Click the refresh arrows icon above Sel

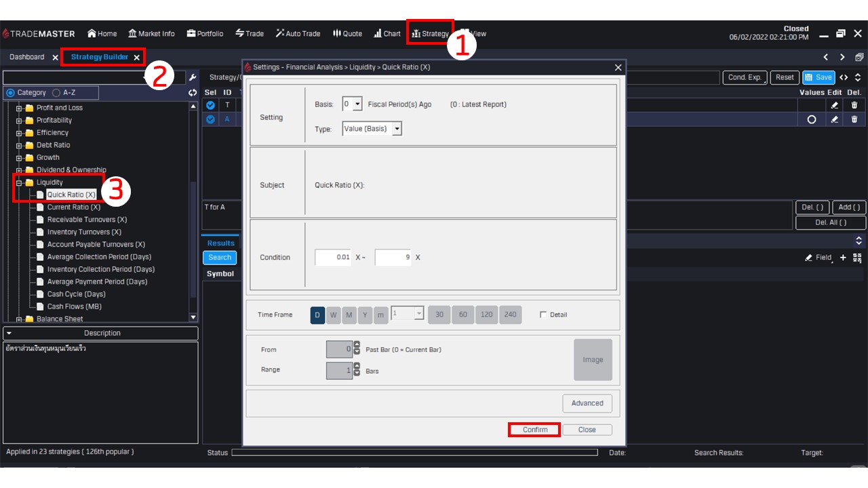(x=193, y=93)
